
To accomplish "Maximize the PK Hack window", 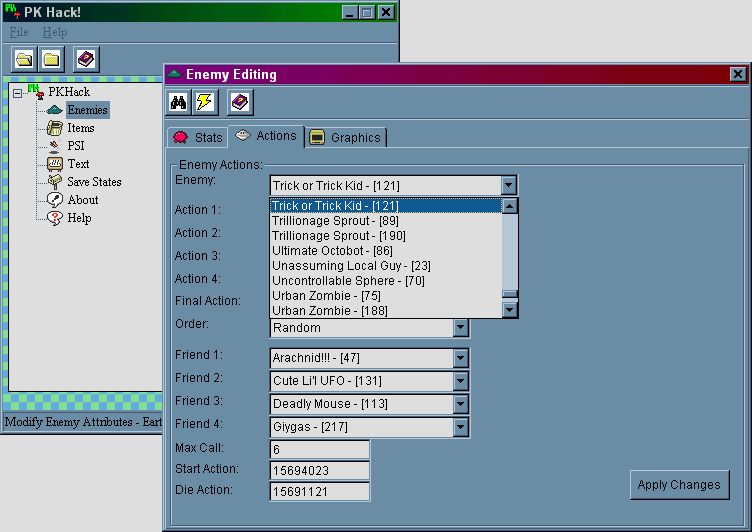I will click(367, 12).
